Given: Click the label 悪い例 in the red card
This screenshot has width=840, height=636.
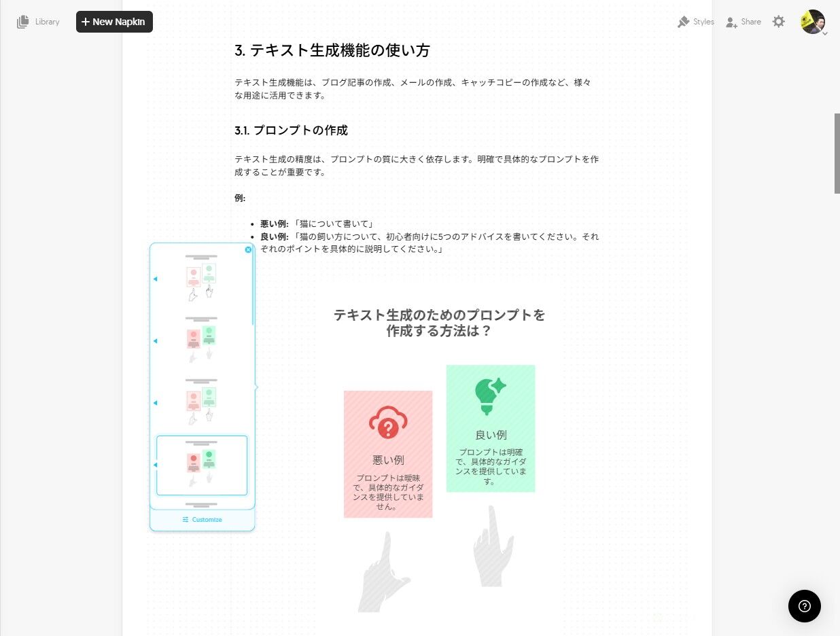Looking at the screenshot, I should click(388, 460).
